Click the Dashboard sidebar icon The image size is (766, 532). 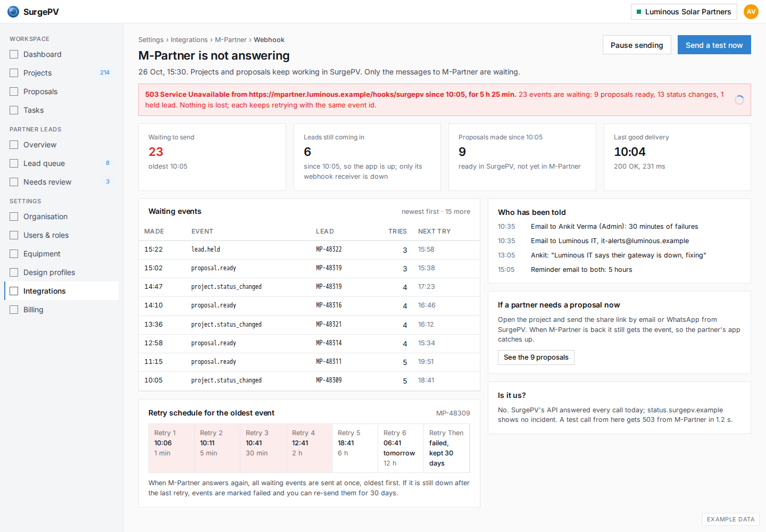pos(14,54)
